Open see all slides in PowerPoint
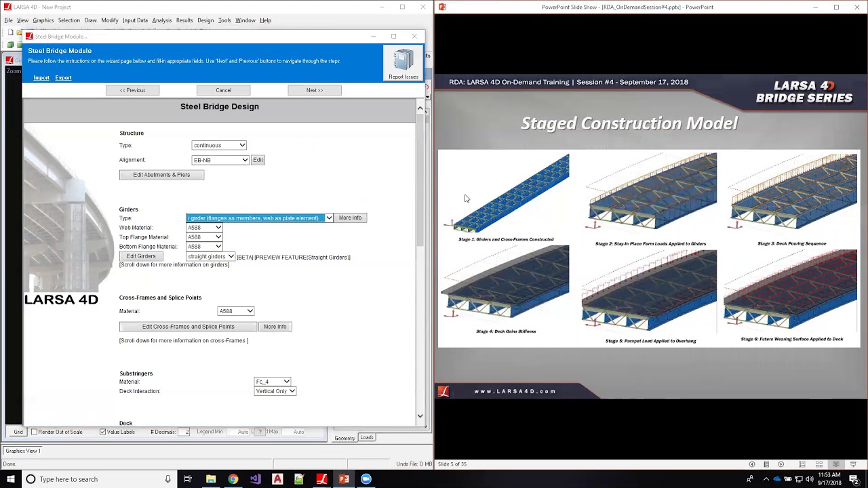 (766, 464)
